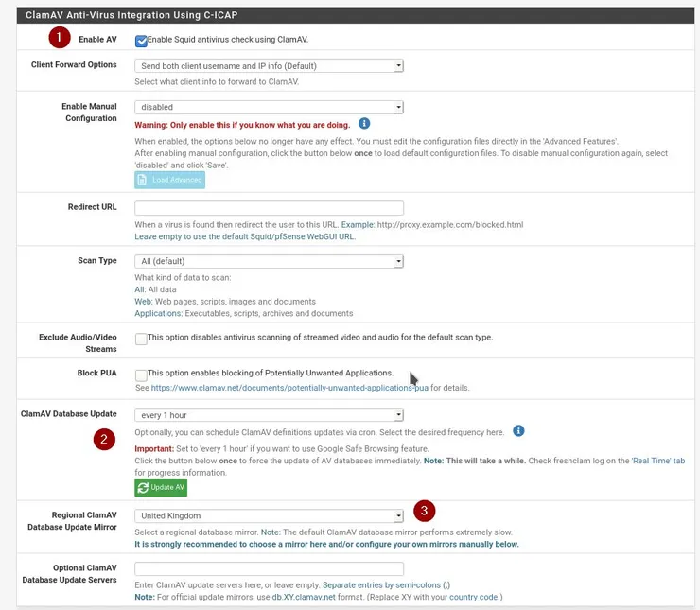Expand the Enable Manual Configuration dropdown
The height and width of the screenshot is (610, 700).
[269, 108]
